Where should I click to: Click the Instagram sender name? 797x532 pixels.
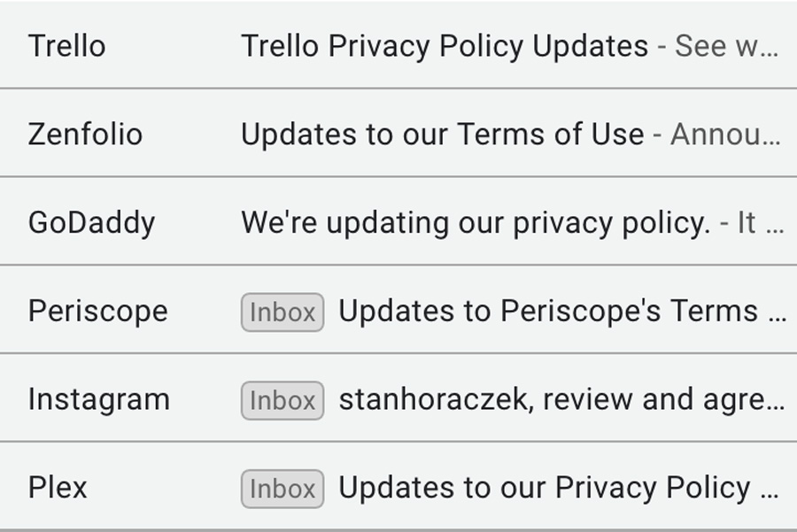[98, 399]
